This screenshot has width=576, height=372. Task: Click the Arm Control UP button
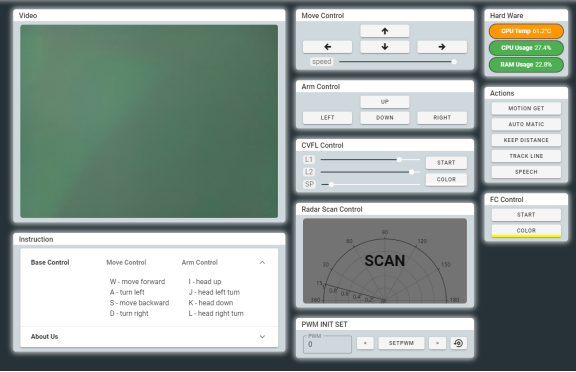click(x=385, y=102)
